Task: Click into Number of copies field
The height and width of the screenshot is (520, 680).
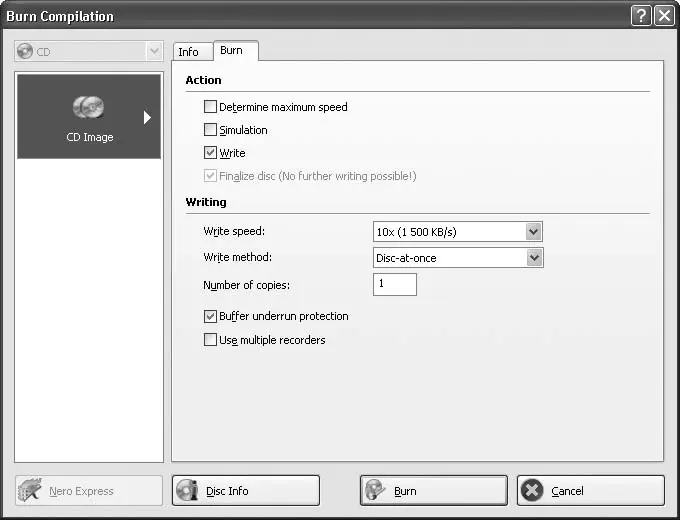Action: click(x=395, y=285)
